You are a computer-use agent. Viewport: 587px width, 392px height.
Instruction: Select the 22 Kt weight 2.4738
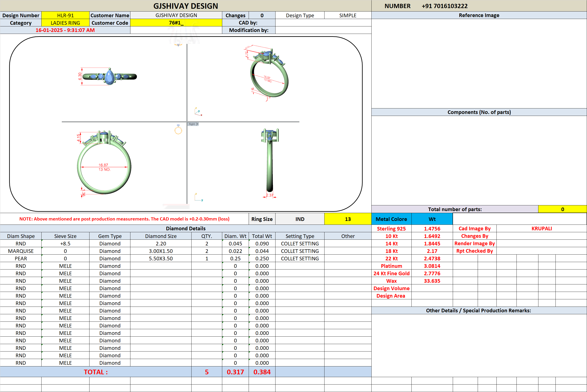coord(432,258)
